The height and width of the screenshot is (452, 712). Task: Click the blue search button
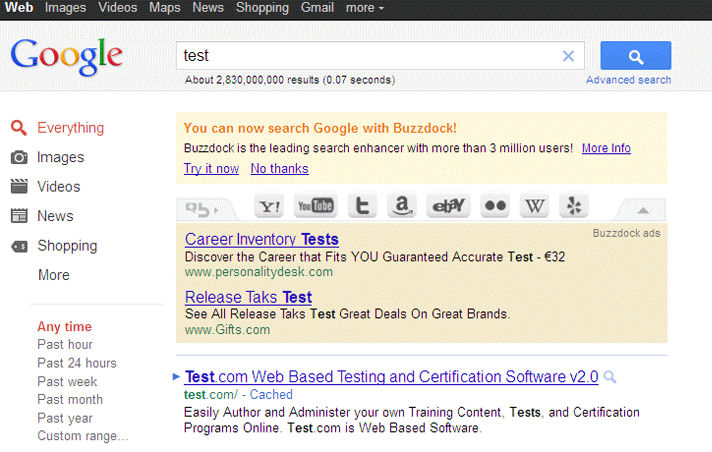pyautogui.click(x=635, y=56)
